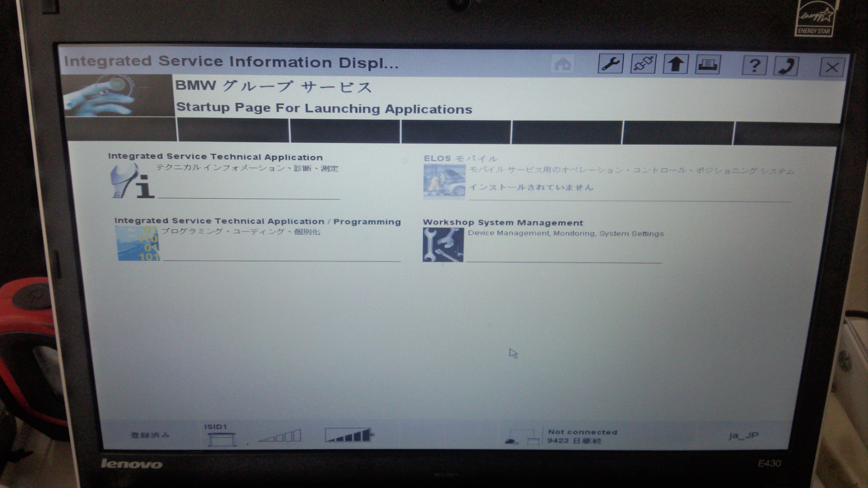The height and width of the screenshot is (488, 868).
Task: Close the ISID window with X
Action: point(832,68)
